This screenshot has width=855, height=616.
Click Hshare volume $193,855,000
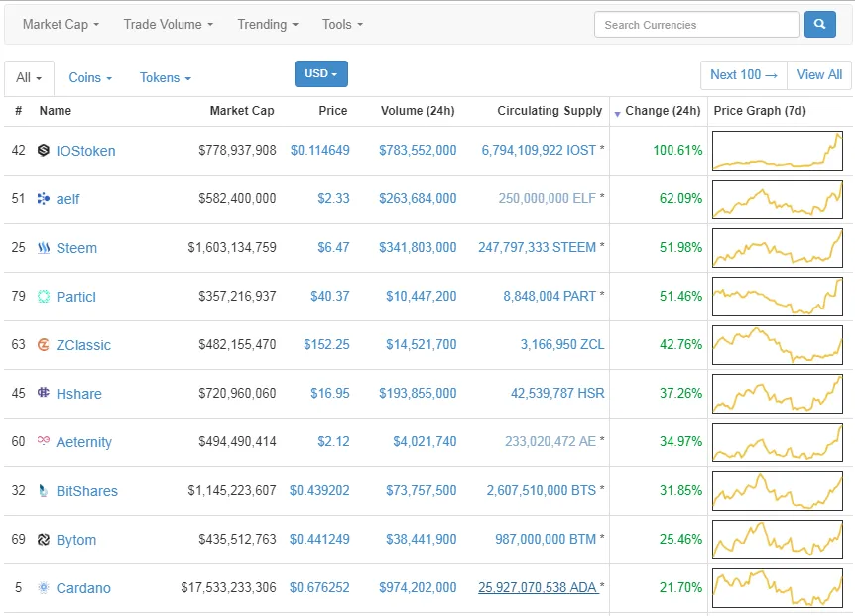coord(418,393)
